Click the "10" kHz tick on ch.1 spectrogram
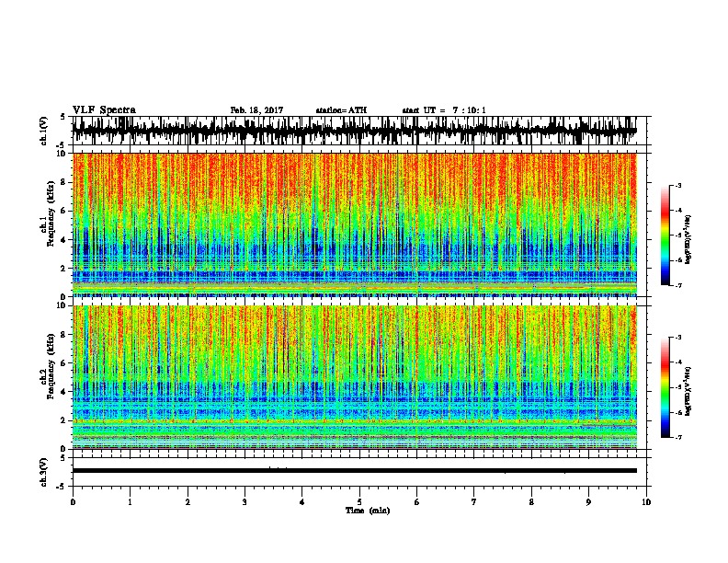The height and width of the screenshot is (563, 728). 62,154
